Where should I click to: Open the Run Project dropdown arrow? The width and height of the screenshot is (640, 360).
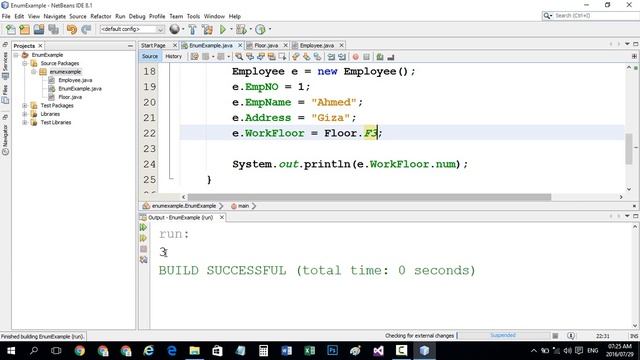pos(231,29)
